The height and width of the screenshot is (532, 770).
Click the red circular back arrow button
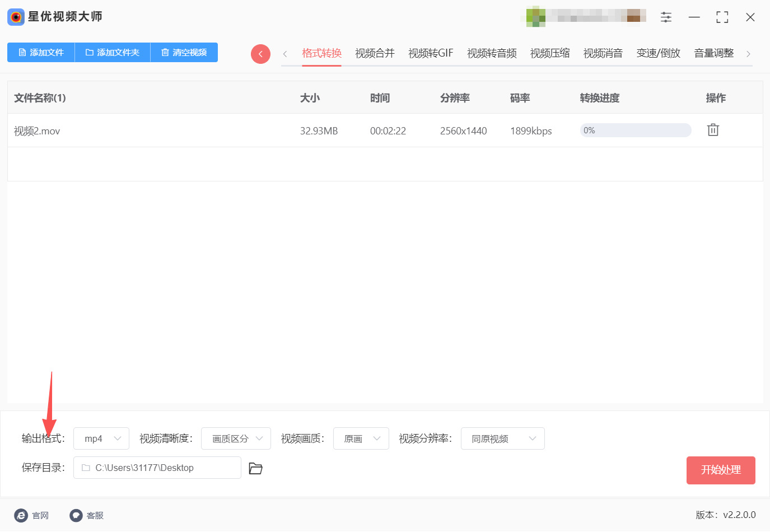point(260,53)
